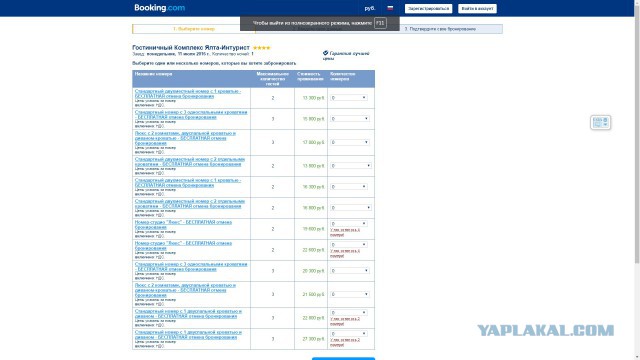Screen dimensions: 640x360
Task: Open room quantity dropdown for 16 800 руб. row
Action: [x=351, y=208]
